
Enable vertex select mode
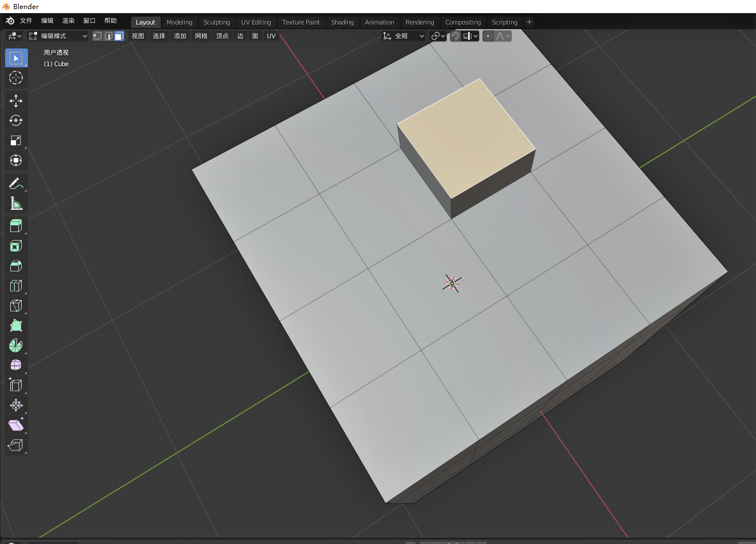pyautogui.click(x=97, y=35)
